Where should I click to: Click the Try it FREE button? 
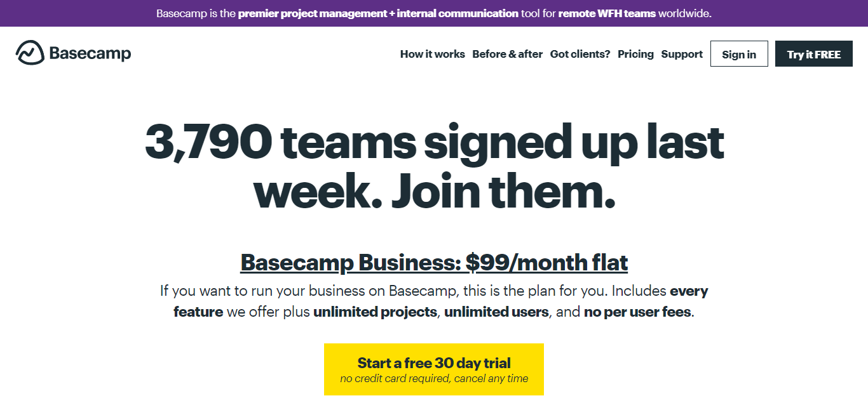814,54
